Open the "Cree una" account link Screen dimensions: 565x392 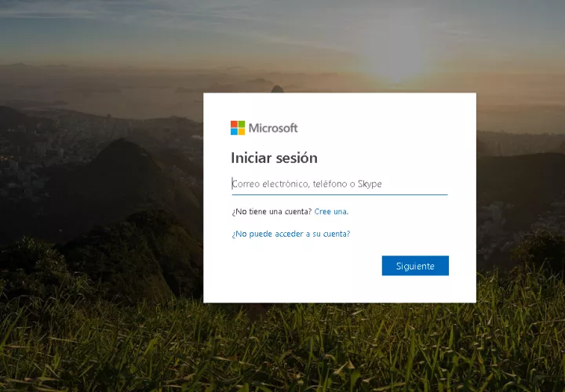331,212
